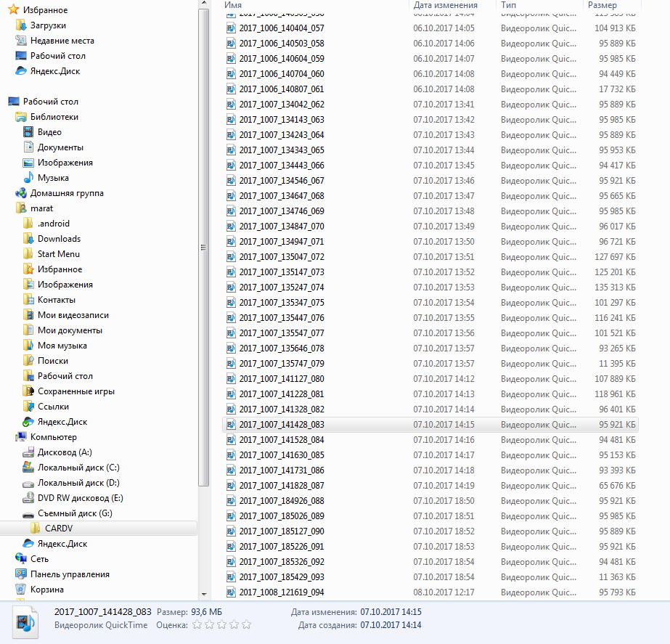Click the Тип column header
The height and width of the screenshot is (644, 670).
coord(508,5)
